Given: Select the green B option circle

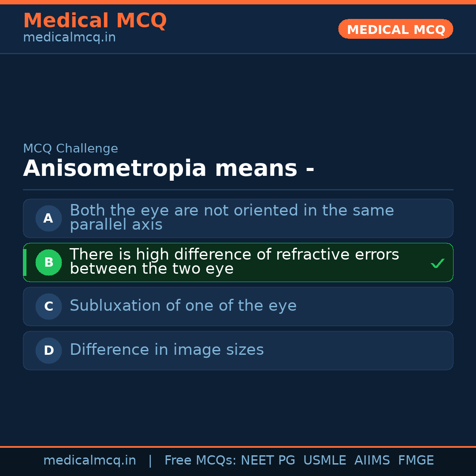Looking at the screenshot, I should 48,262.
